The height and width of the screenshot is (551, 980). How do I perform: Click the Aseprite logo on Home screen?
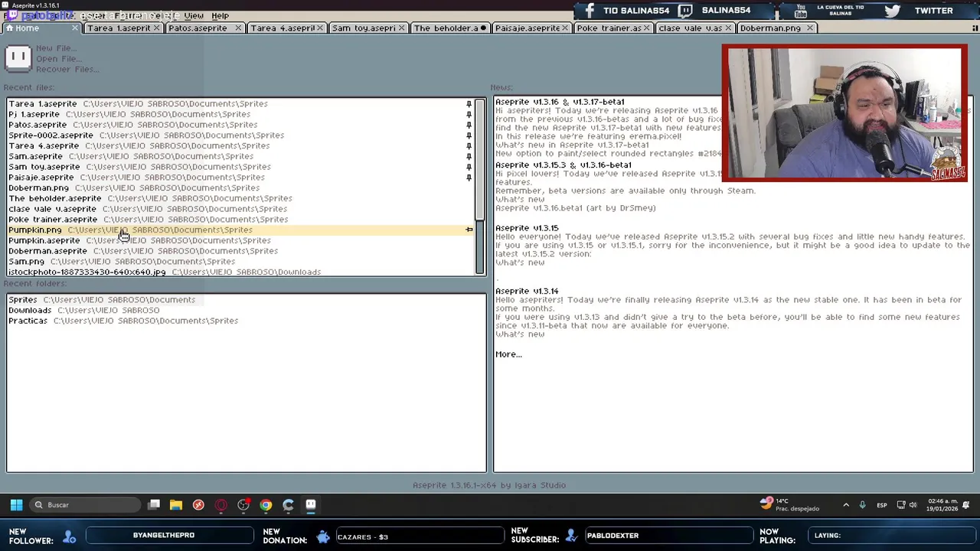pos(18,58)
